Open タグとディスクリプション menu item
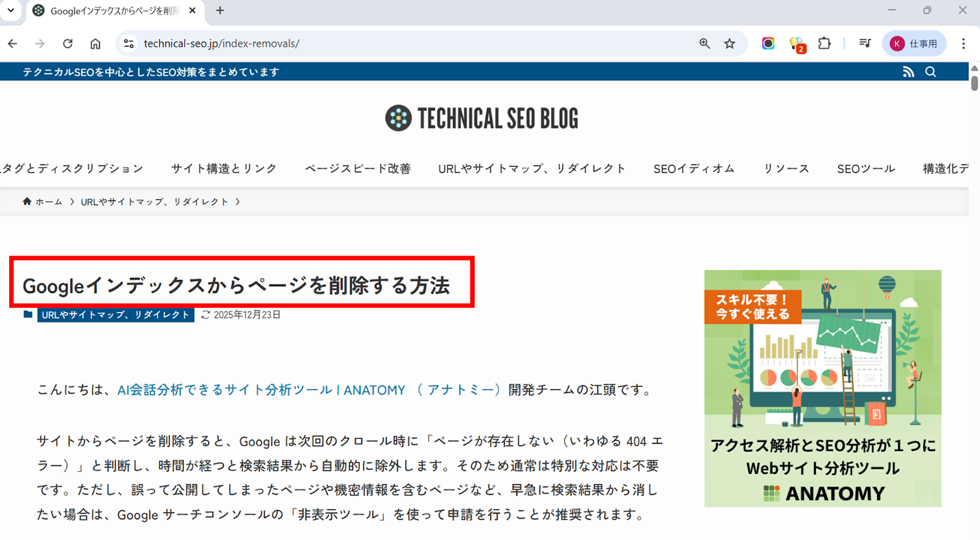Screen dimensions: 980x540 [x=72, y=169]
